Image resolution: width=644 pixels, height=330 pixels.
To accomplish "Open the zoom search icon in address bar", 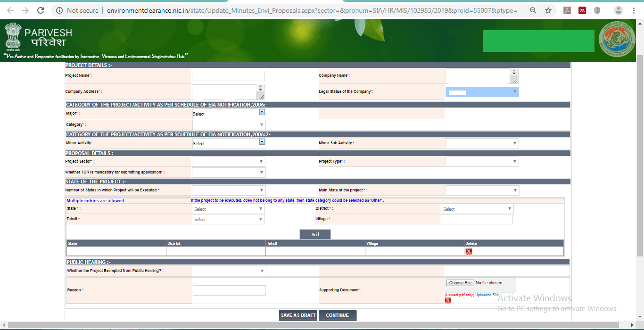I will pyautogui.click(x=533, y=9).
